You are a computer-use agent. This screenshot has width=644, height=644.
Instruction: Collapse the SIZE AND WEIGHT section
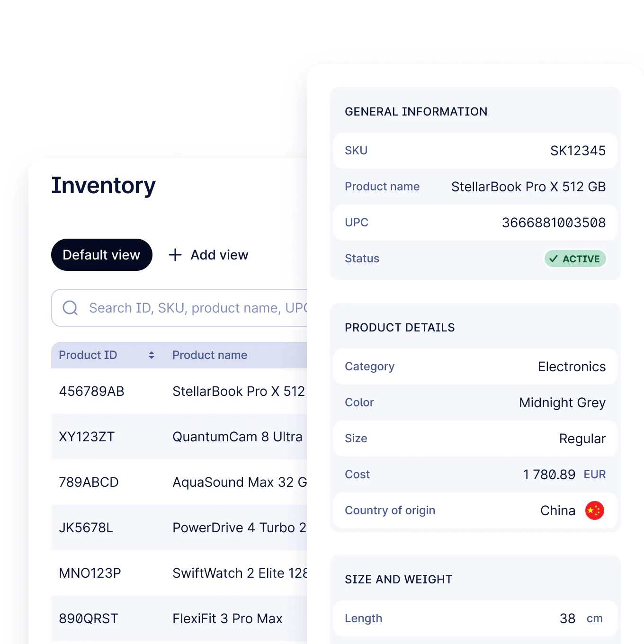click(398, 579)
